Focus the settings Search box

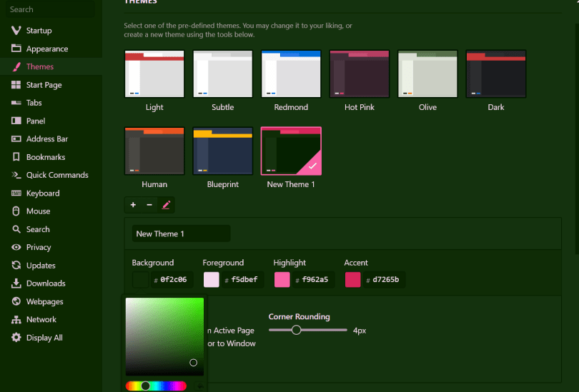50,10
